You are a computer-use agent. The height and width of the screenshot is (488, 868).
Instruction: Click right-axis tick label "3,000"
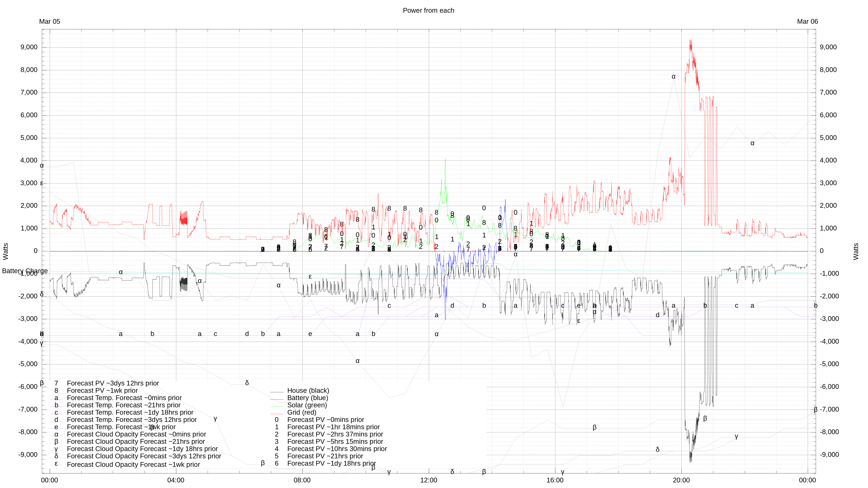828,183
